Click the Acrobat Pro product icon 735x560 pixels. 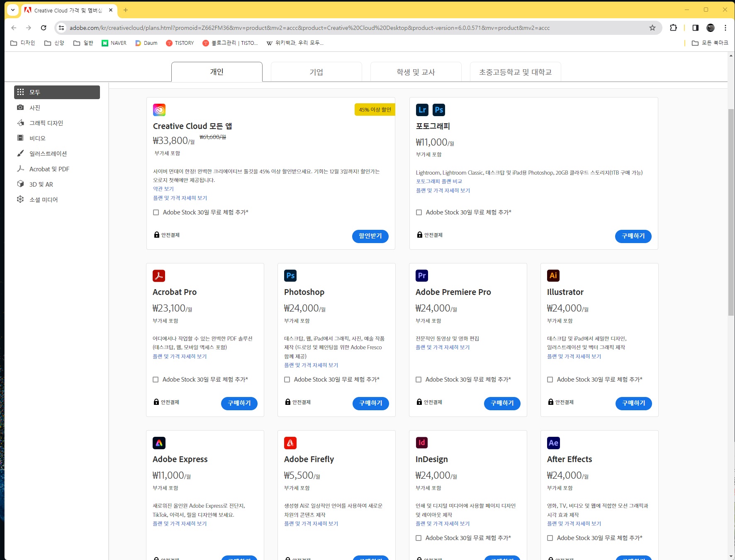pyautogui.click(x=159, y=276)
